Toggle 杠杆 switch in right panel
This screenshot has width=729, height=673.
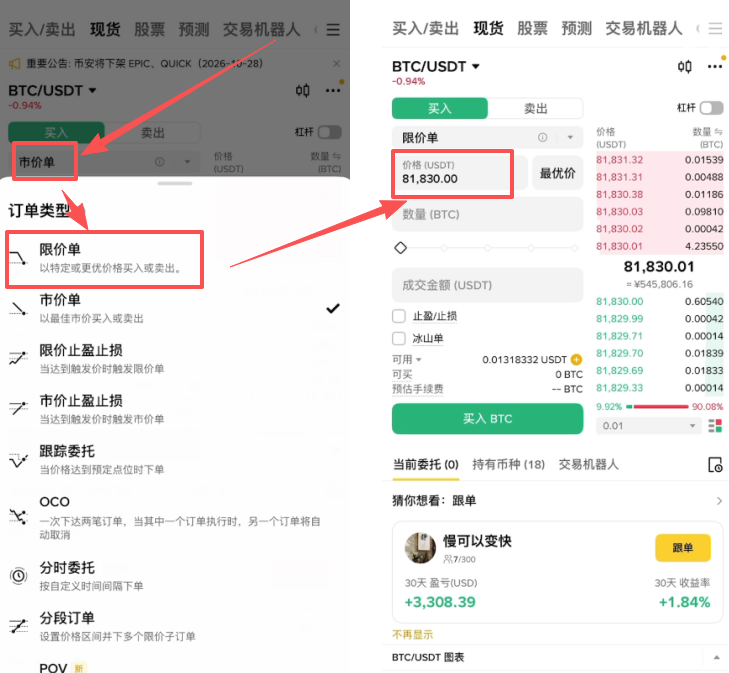(x=711, y=108)
